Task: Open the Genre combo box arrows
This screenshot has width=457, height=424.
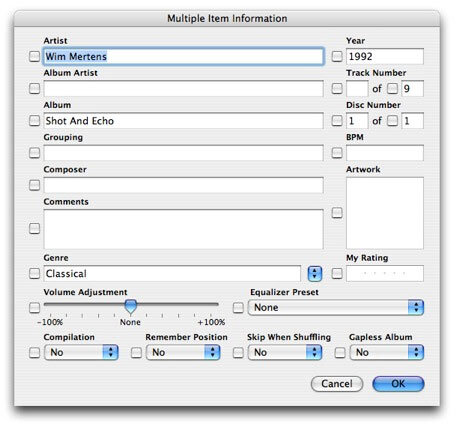Action: click(315, 274)
